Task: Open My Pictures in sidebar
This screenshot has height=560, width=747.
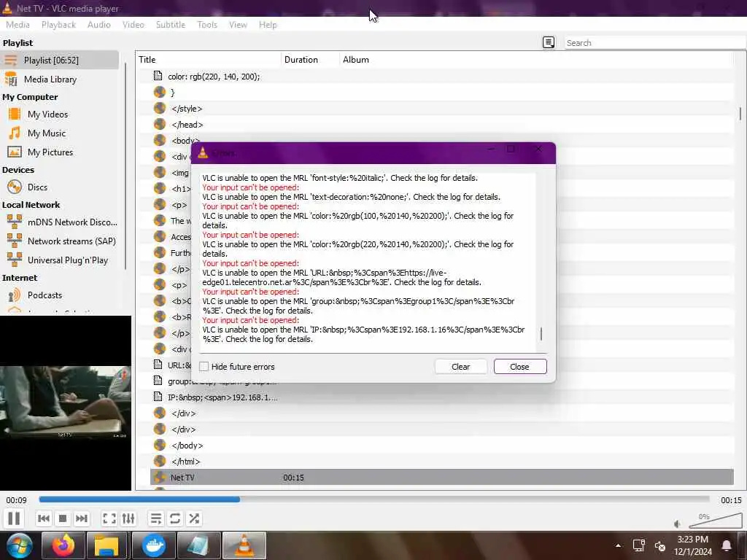Action: tap(50, 152)
